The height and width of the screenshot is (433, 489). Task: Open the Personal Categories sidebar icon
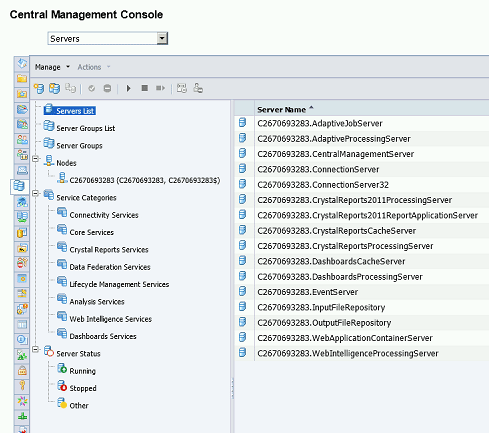click(22, 125)
